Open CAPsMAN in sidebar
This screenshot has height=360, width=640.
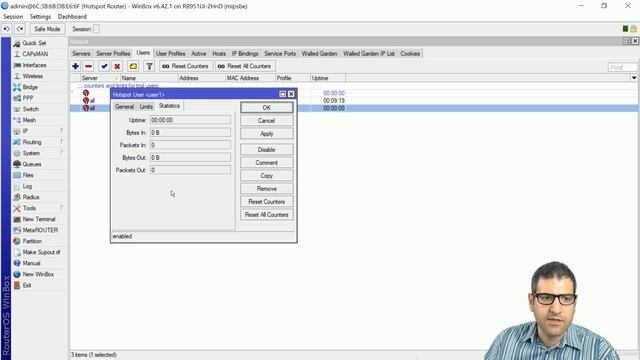(x=35, y=54)
